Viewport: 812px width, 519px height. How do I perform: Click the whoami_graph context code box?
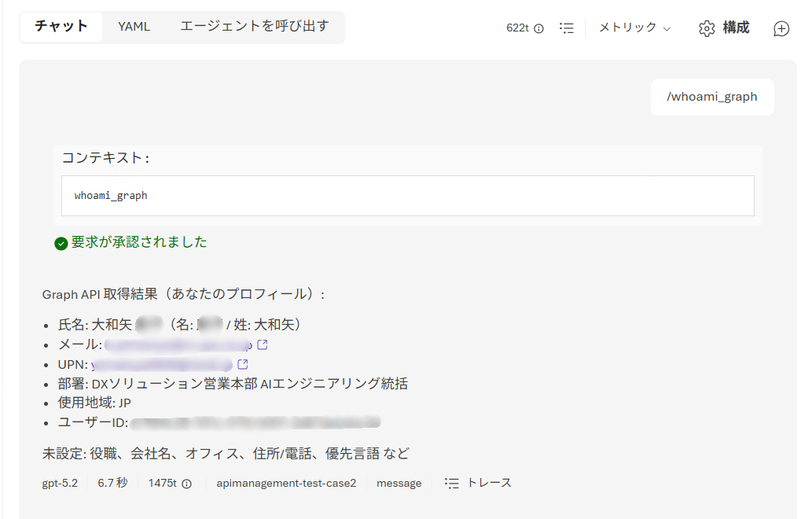(x=407, y=196)
